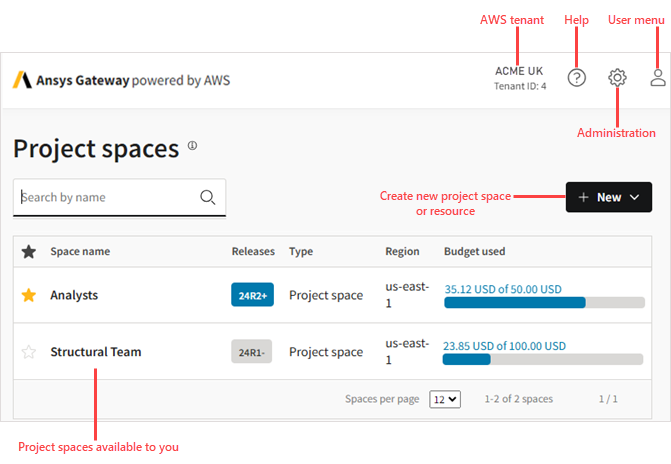
Task: Click the Budget used column header
Action: click(x=475, y=252)
